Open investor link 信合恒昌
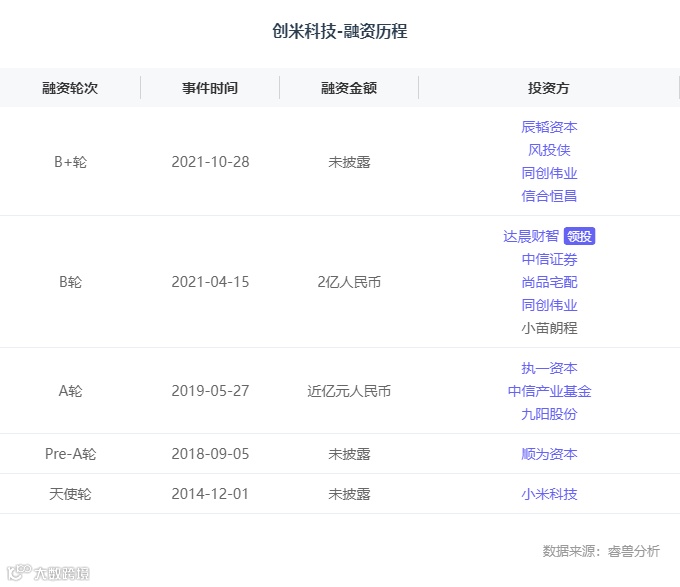This screenshot has height=587, width=680. pyautogui.click(x=549, y=196)
